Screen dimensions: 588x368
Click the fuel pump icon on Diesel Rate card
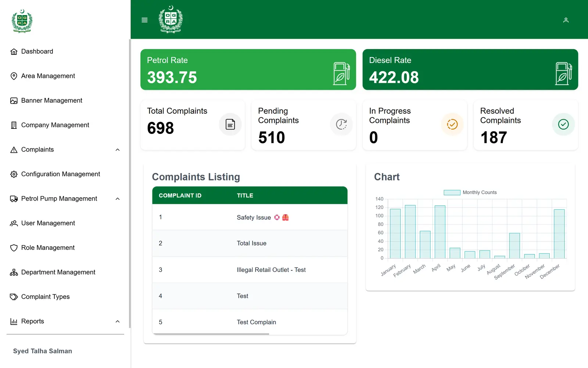click(x=563, y=73)
